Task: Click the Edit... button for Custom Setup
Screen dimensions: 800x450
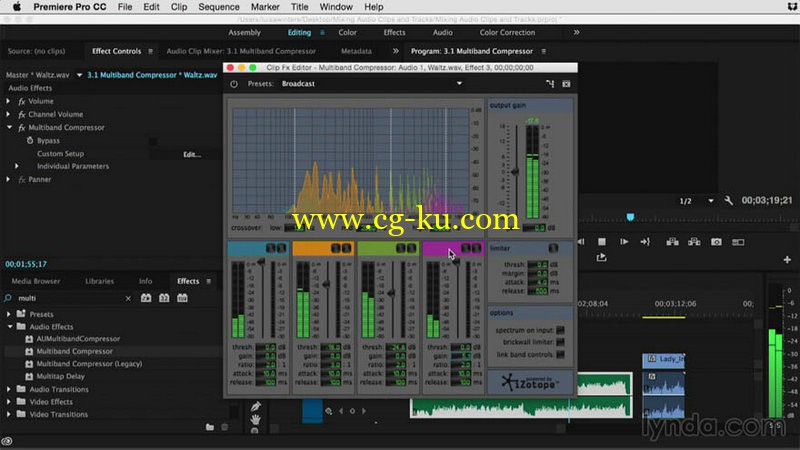Action: [x=192, y=154]
